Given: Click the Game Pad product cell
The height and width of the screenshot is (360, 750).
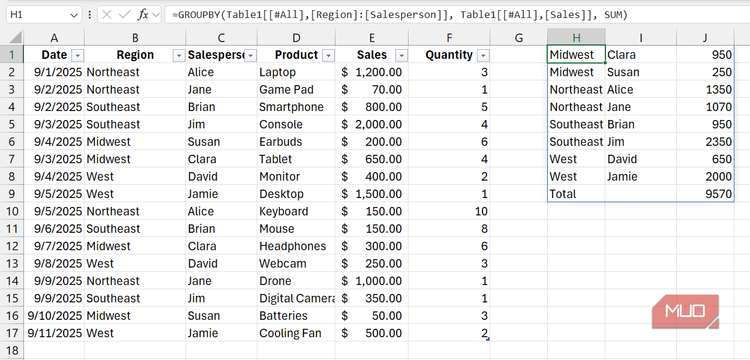Looking at the screenshot, I should (297, 90).
